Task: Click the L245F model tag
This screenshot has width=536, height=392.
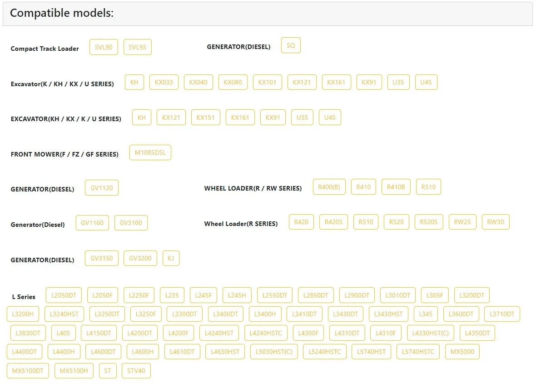Action: pos(203,295)
